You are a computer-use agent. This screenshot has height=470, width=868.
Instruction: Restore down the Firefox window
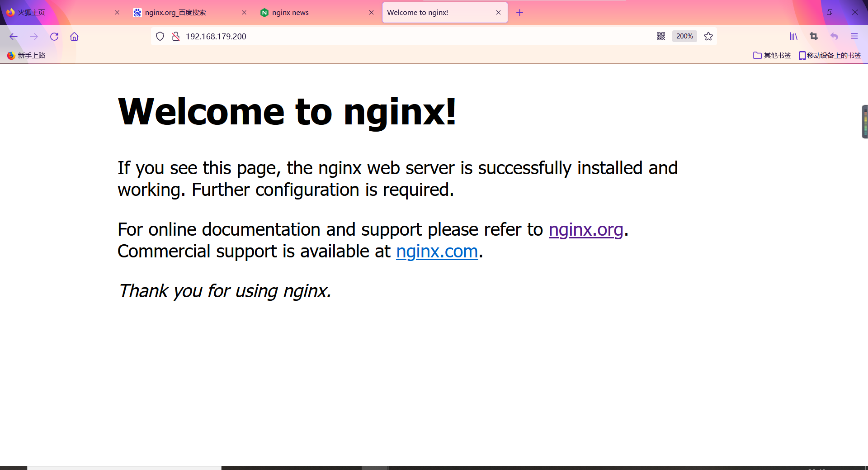point(829,12)
